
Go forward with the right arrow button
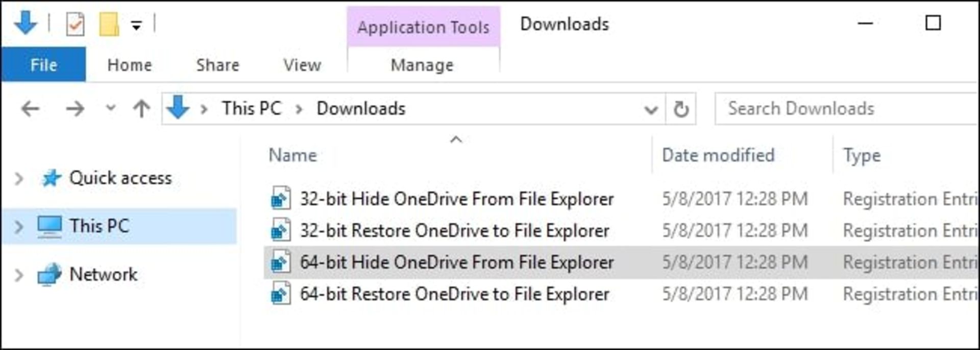tap(75, 108)
